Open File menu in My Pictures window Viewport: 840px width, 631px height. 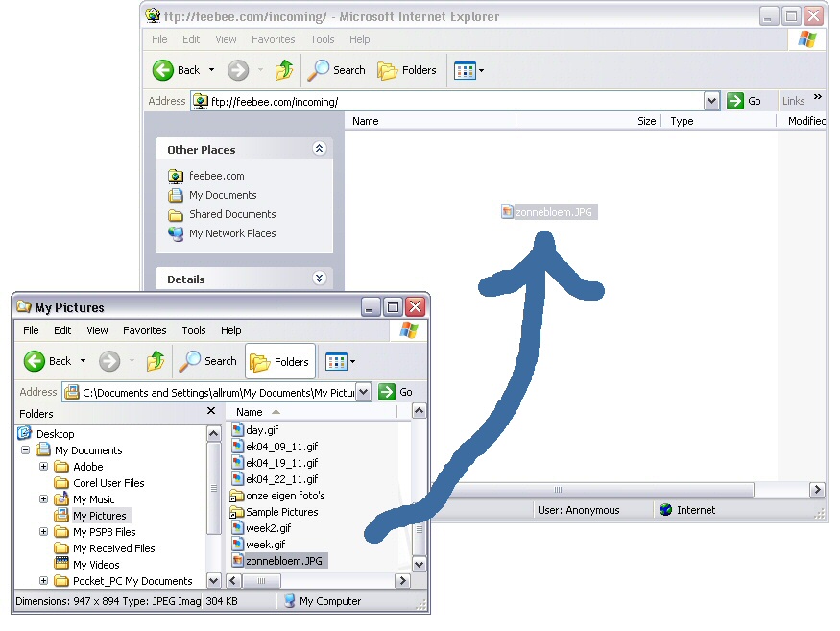[x=31, y=330]
